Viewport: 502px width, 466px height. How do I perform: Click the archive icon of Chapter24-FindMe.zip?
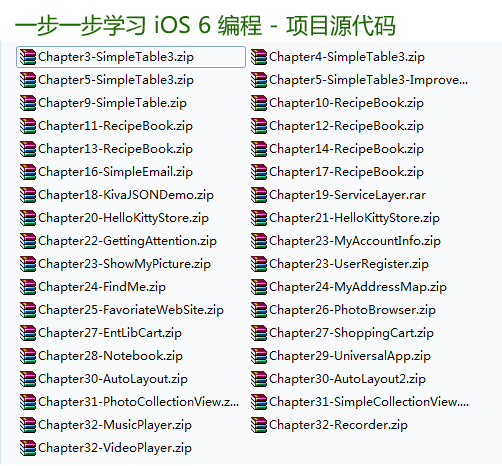pos(28,287)
